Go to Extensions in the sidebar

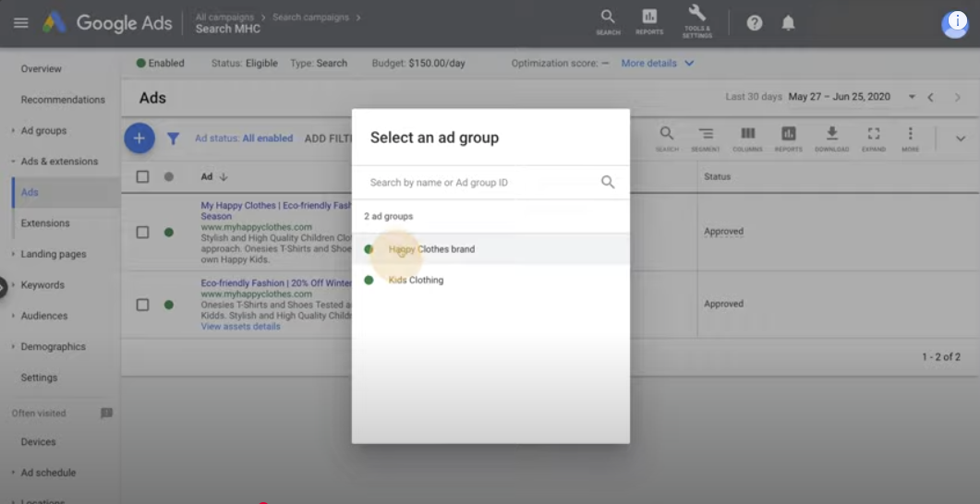(45, 223)
